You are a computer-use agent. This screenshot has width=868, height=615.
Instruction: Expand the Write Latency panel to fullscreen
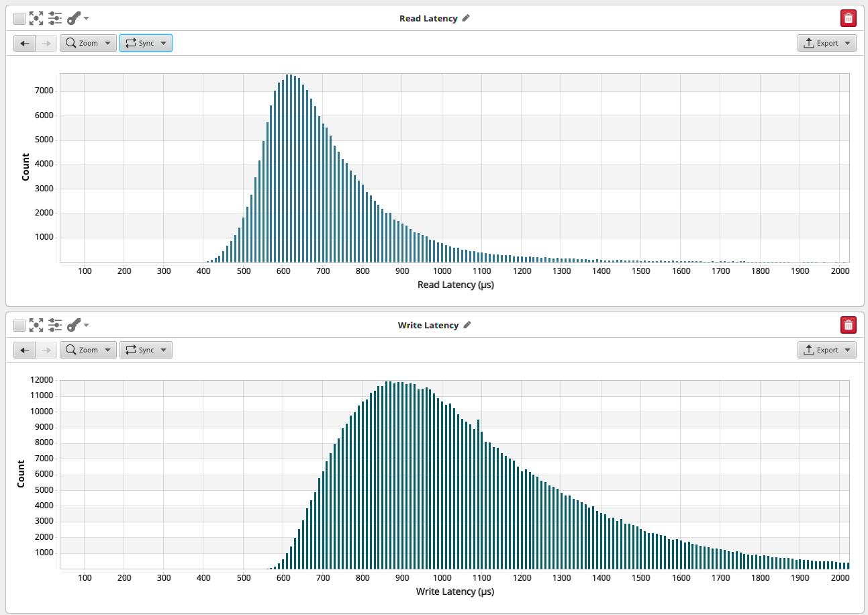(x=36, y=326)
